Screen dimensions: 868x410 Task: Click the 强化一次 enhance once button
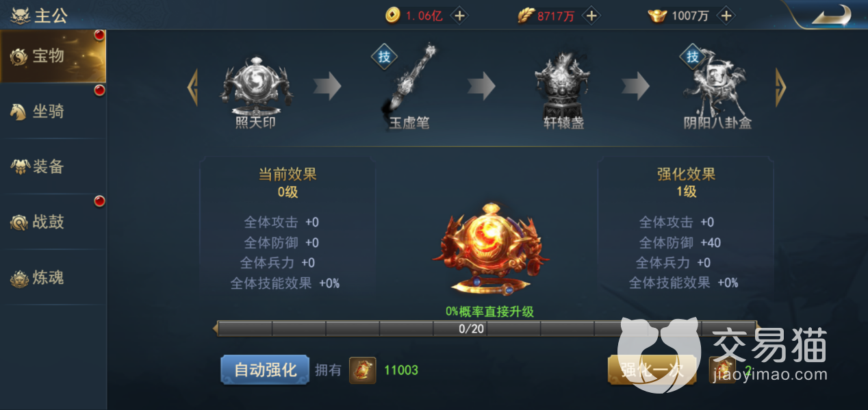pyautogui.click(x=652, y=370)
